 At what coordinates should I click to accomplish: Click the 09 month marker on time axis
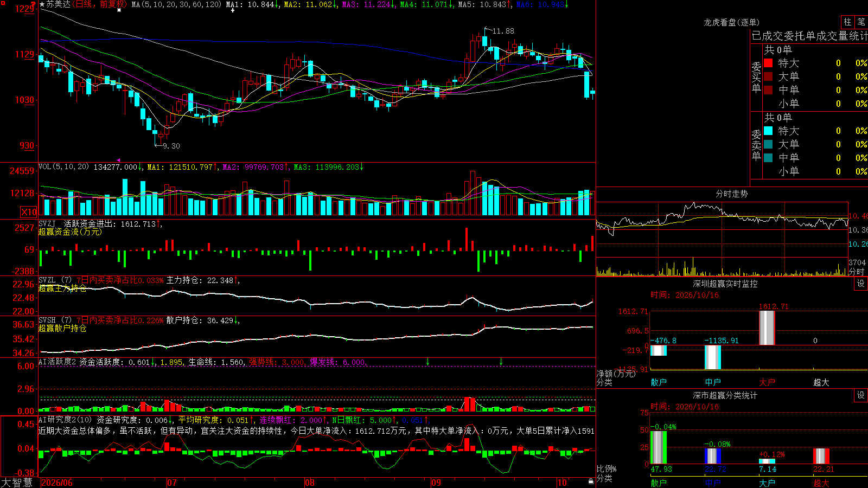436,483
